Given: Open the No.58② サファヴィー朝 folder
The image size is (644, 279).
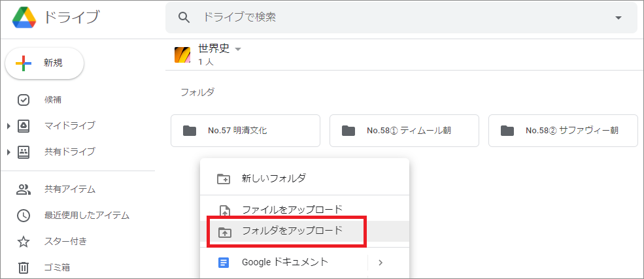Looking at the screenshot, I should [x=563, y=131].
